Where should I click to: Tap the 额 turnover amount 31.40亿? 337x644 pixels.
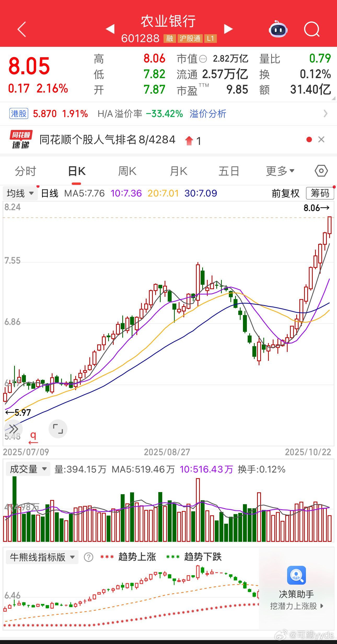(311, 90)
